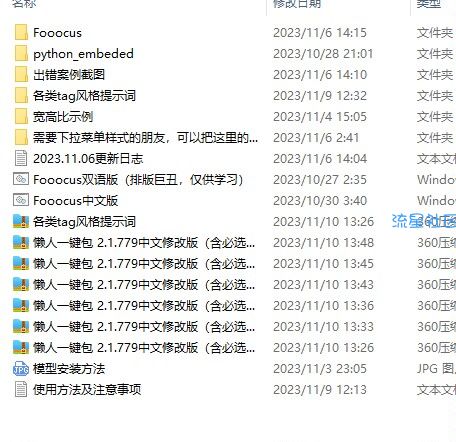Select the 需要下拉菜单样式的朋友 folder name

145,138
